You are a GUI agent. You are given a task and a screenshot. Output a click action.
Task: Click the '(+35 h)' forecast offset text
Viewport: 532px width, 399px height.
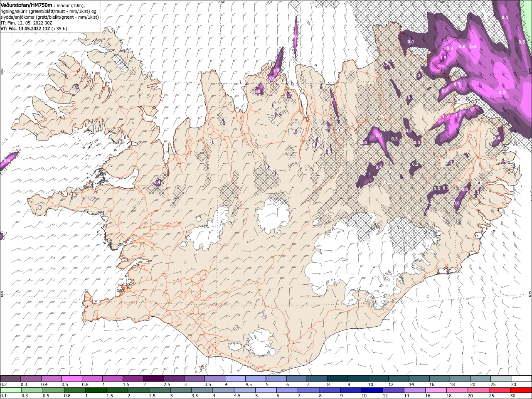tap(59, 29)
